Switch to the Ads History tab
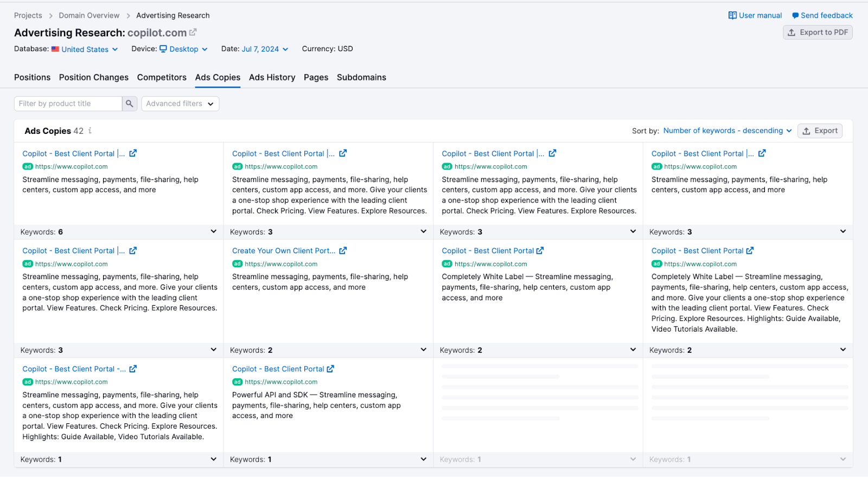 click(x=272, y=78)
